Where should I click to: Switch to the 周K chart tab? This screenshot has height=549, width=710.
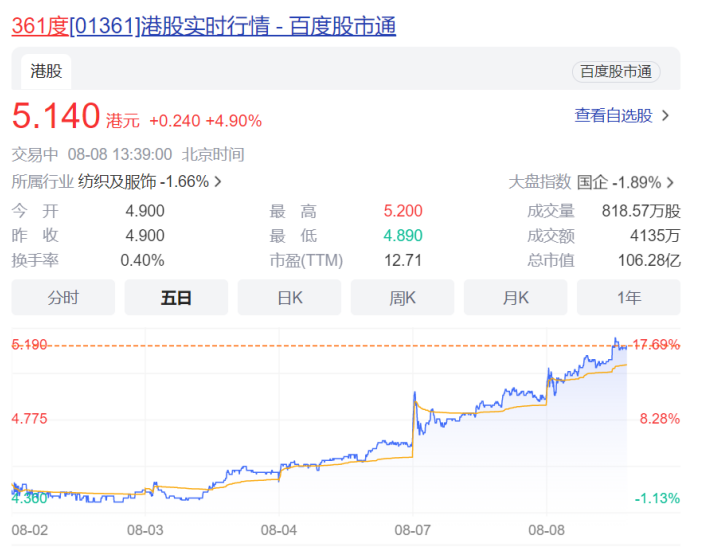tap(402, 298)
